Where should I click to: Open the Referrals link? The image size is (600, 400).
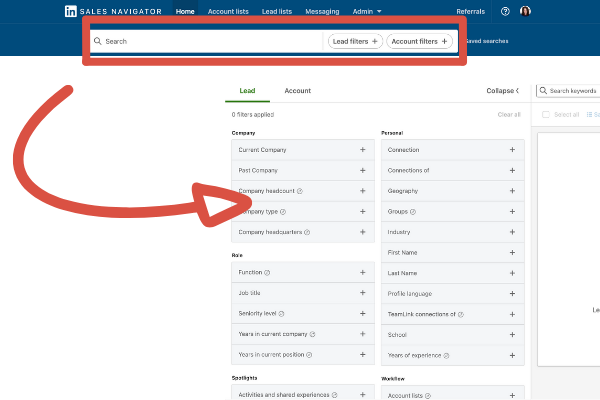click(470, 11)
